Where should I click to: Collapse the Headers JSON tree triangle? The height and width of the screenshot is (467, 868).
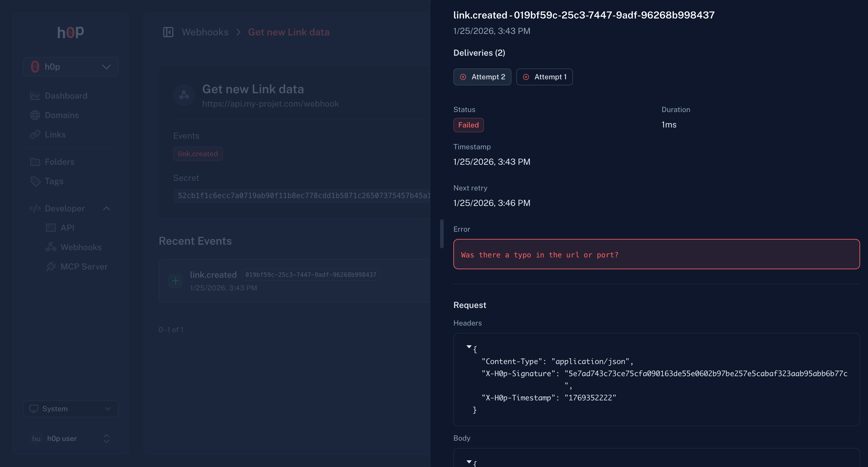click(469, 347)
